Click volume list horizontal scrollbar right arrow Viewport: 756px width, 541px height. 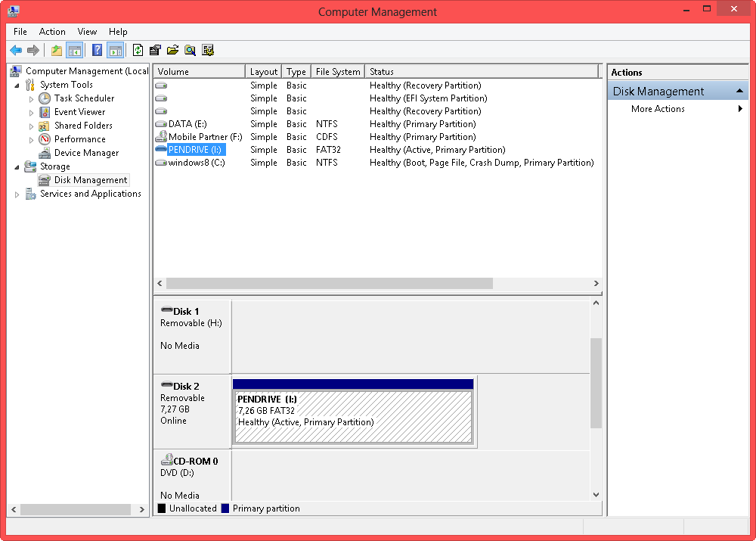596,284
